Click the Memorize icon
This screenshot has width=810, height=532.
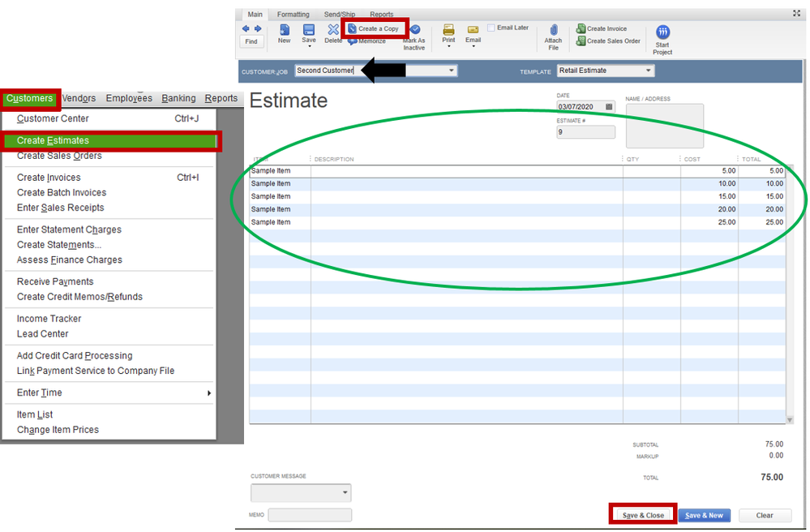(353, 41)
